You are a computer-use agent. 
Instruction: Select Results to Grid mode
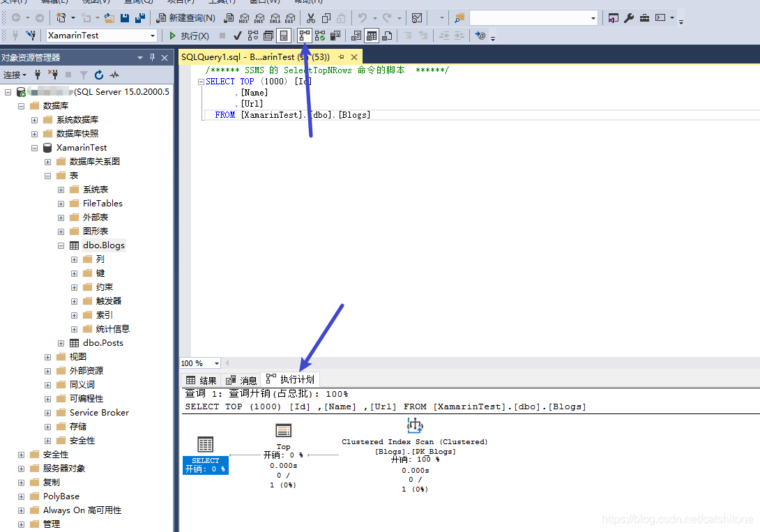point(372,36)
